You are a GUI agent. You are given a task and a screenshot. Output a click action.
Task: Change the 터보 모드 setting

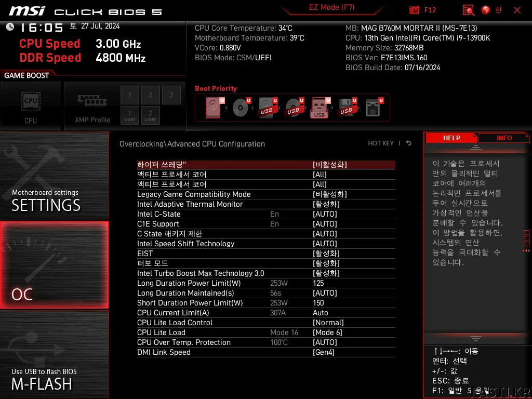click(266, 263)
